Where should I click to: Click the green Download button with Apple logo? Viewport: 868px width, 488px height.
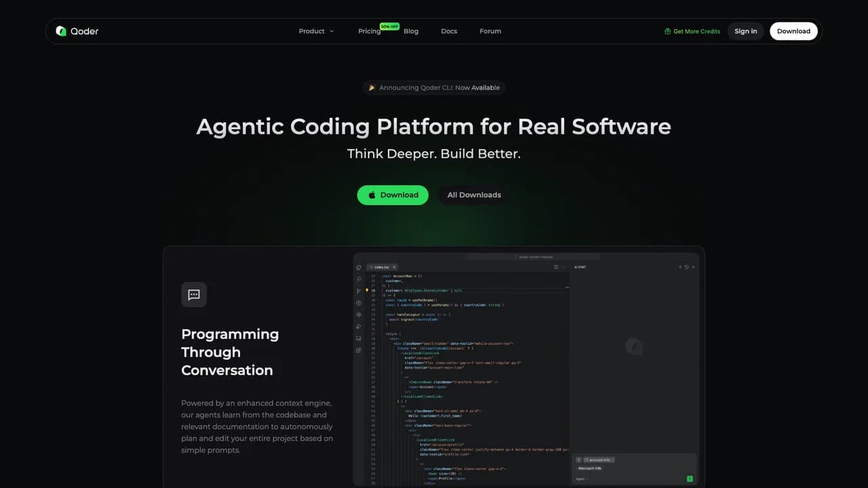(x=393, y=195)
